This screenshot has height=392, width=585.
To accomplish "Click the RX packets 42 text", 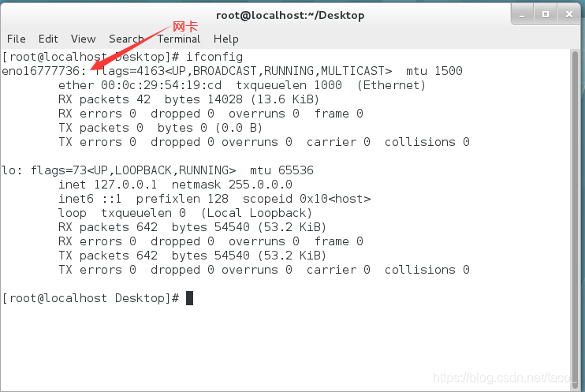I will (x=104, y=99).
